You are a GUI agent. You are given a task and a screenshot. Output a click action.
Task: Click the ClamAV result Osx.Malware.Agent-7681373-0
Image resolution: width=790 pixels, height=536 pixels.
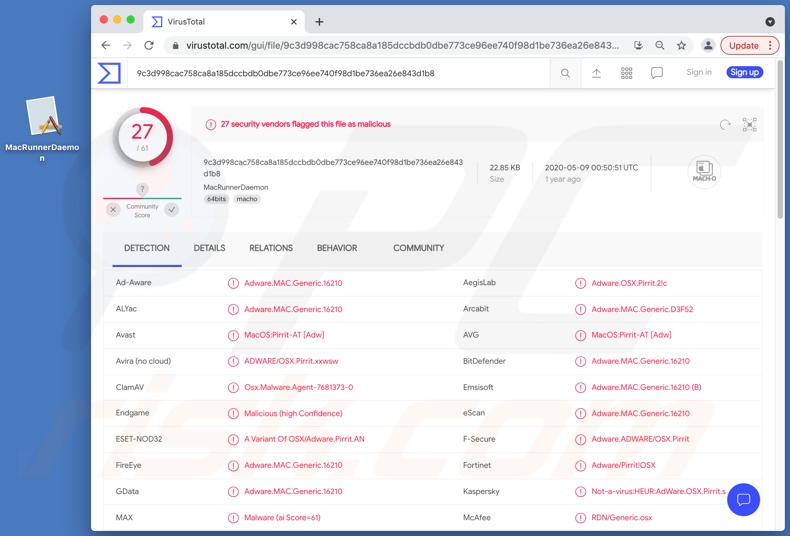click(x=298, y=387)
